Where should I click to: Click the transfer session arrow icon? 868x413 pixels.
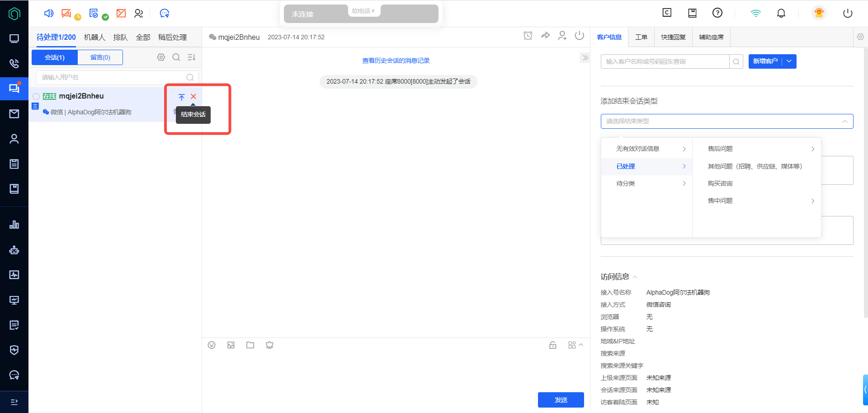click(x=545, y=36)
